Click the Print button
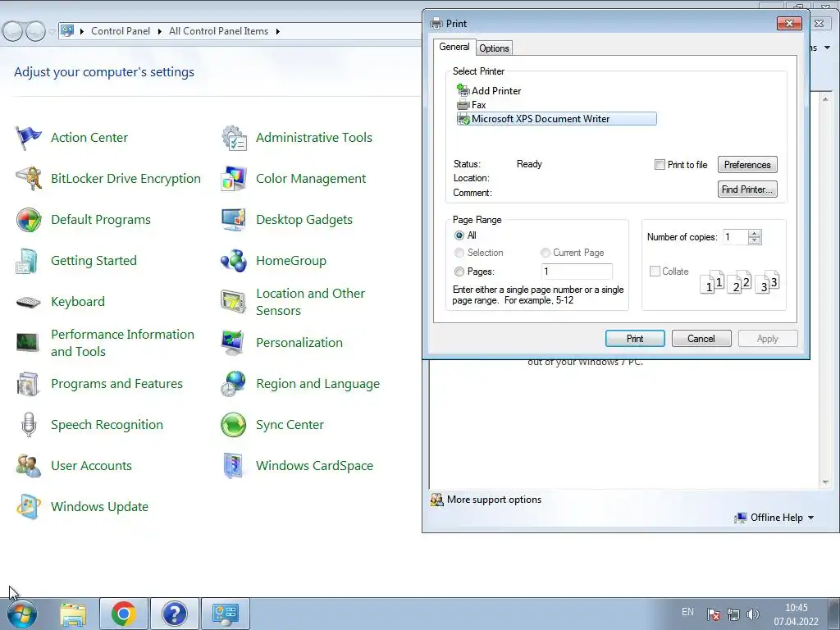The width and height of the screenshot is (840, 630). point(635,339)
